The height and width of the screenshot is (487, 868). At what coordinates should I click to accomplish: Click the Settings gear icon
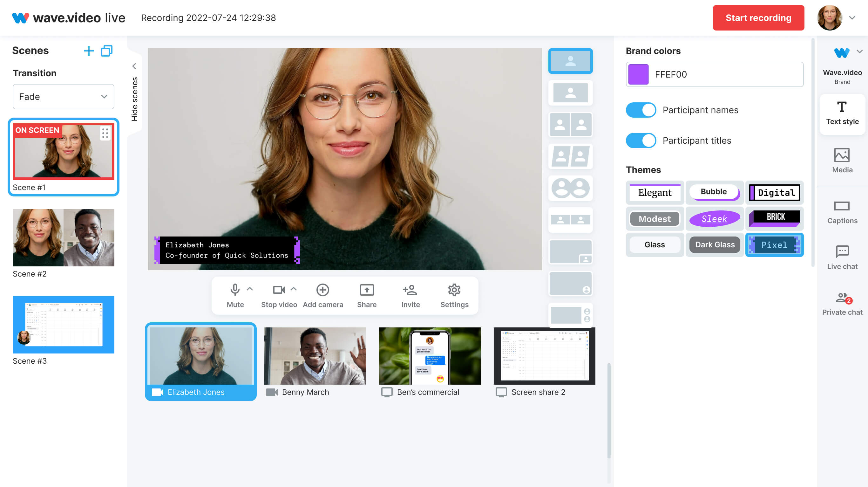click(x=455, y=292)
